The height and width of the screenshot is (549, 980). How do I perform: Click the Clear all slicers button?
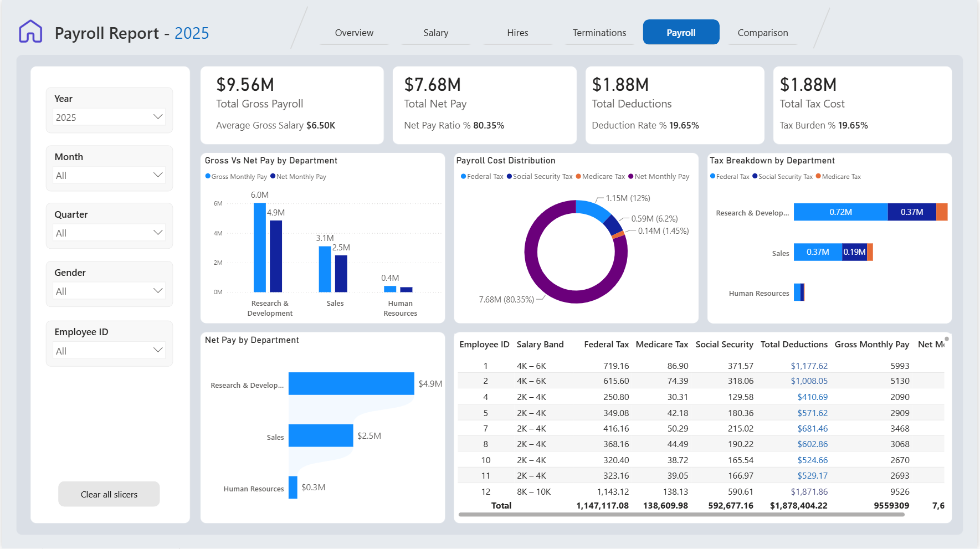point(109,494)
